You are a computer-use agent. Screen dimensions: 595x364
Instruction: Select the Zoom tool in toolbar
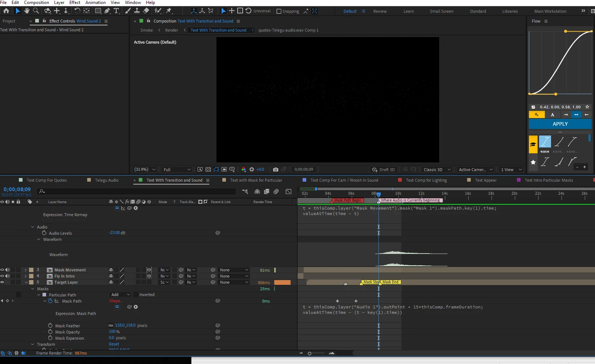36,11
